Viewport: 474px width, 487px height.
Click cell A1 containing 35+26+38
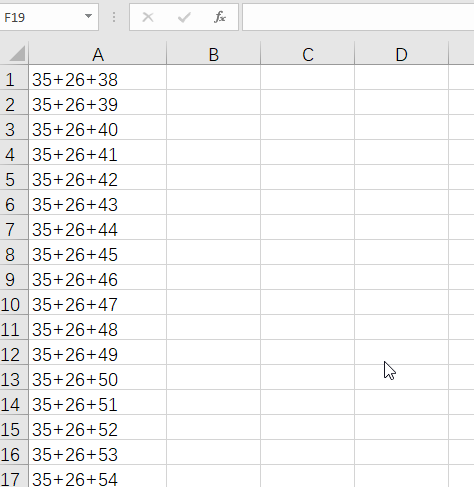coord(98,77)
